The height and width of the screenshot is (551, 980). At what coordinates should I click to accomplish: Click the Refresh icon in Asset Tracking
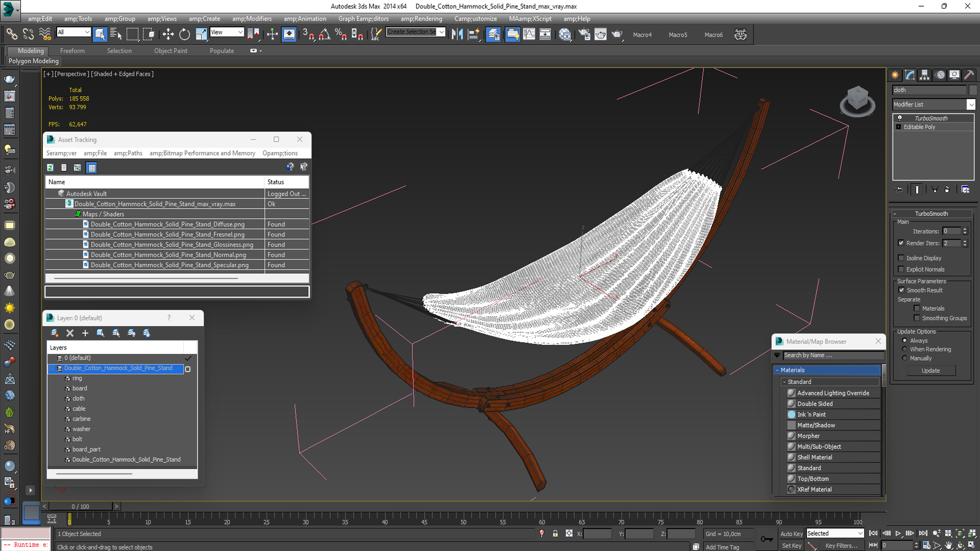(x=50, y=167)
